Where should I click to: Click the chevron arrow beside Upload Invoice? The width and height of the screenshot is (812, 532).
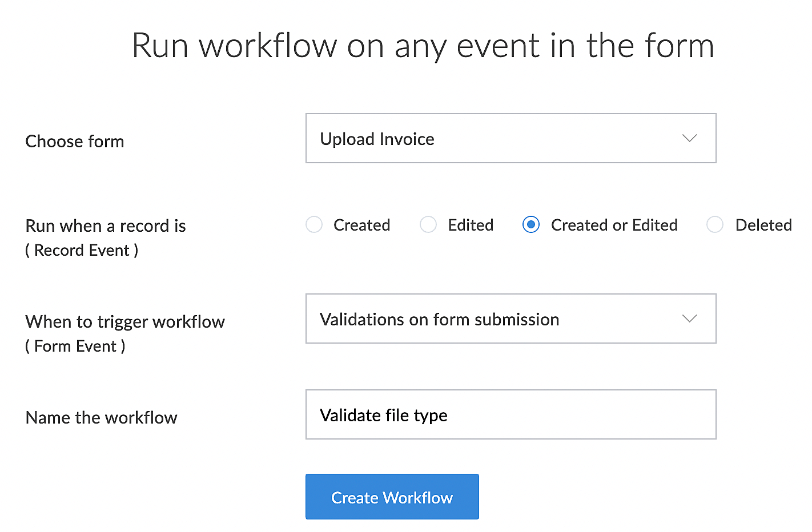pos(689,138)
